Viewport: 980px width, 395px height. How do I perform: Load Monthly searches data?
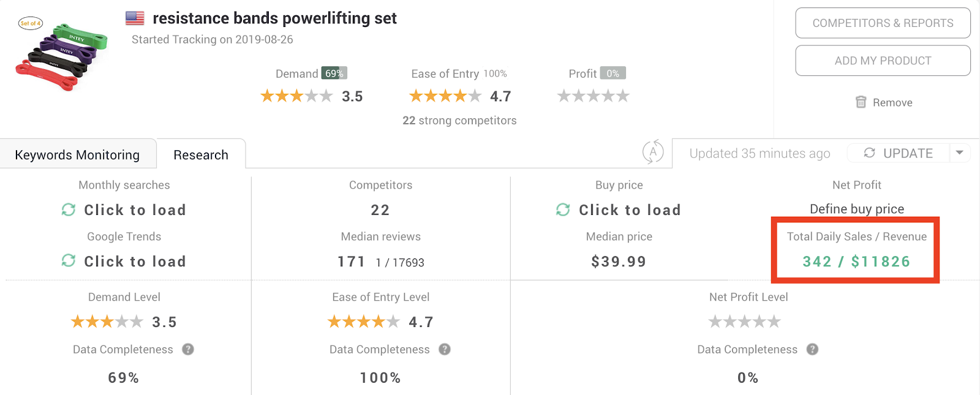point(135,210)
